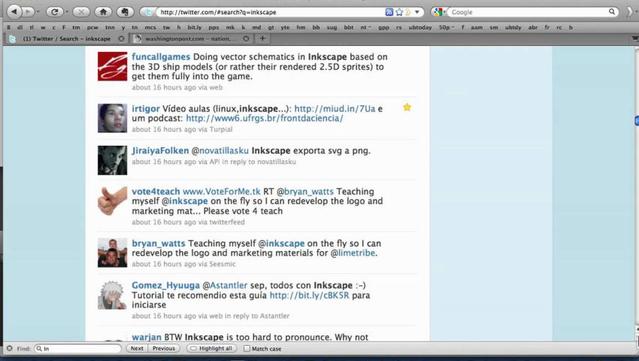Open the www.VoteForMe.tk link
Screen dimensions: 639x361
click(x=221, y=192)
